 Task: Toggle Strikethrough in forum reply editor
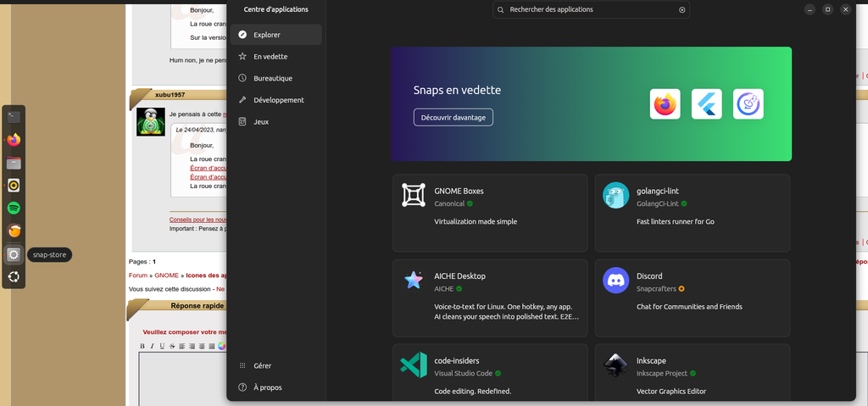click(x=172, y=346)
